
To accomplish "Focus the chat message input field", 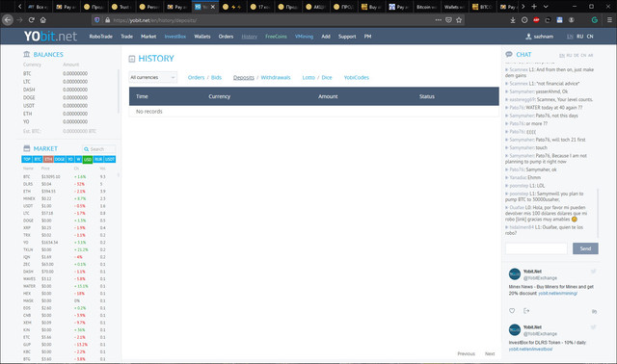I will [x=536, y=248].
